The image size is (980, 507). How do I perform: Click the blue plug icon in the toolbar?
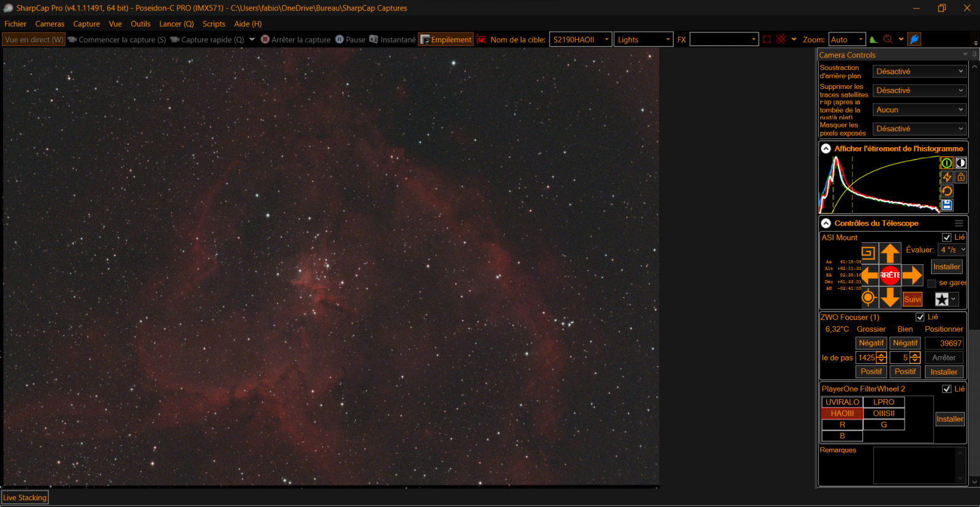[x=914, y=39]
